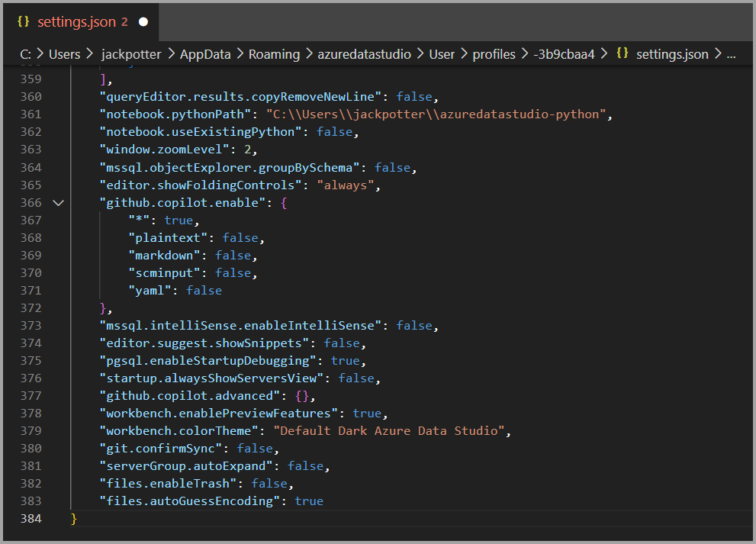The height and width of the screenshot is (544, 756).
Task: Click the C: drive breadcrumb entry
Action: (x=24, y=54)
